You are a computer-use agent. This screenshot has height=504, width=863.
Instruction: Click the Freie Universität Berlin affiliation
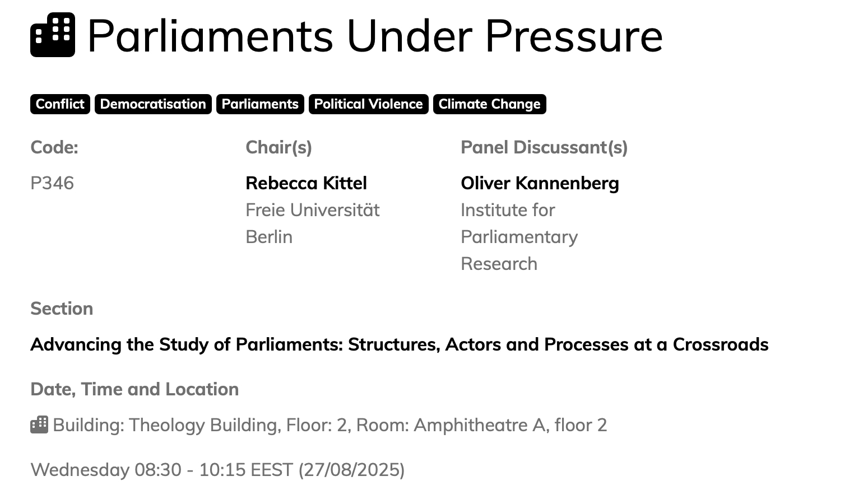click(x=312, y=223)
